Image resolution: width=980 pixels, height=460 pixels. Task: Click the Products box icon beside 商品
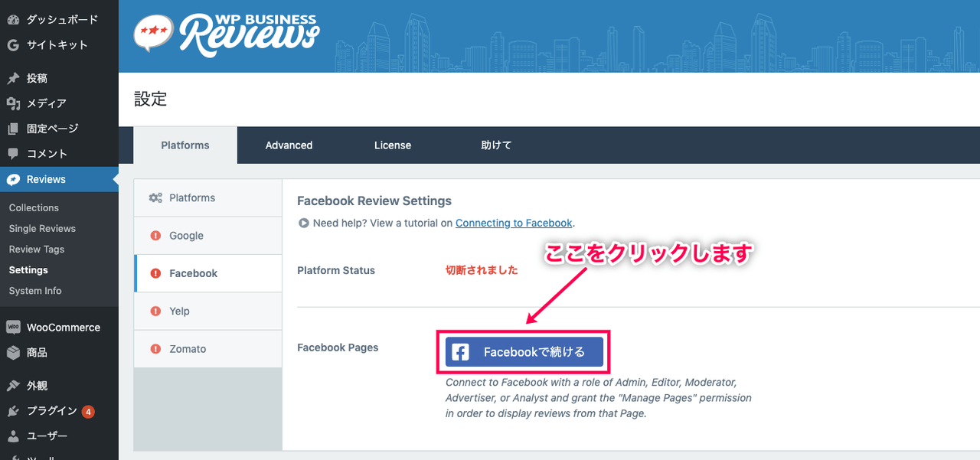(13, 352)
